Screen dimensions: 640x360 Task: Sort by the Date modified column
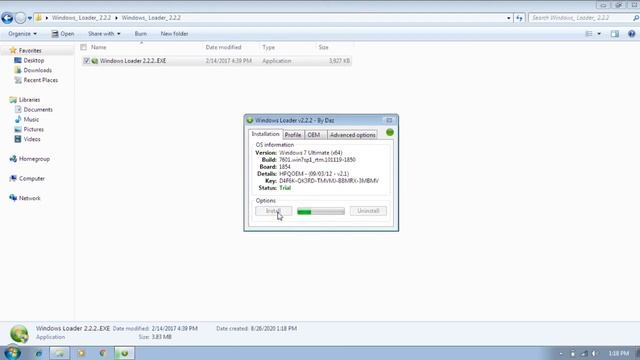(223, 47)
